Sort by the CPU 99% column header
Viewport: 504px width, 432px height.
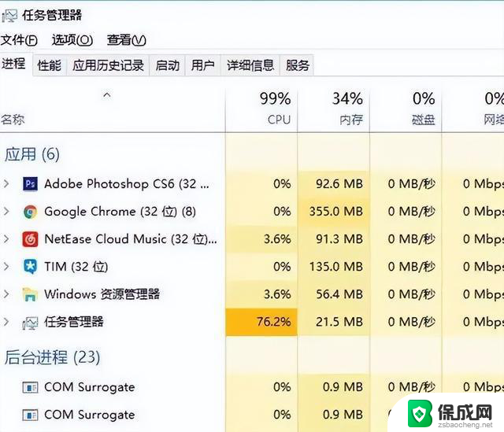pyautogui.click(x=261, y=109)
